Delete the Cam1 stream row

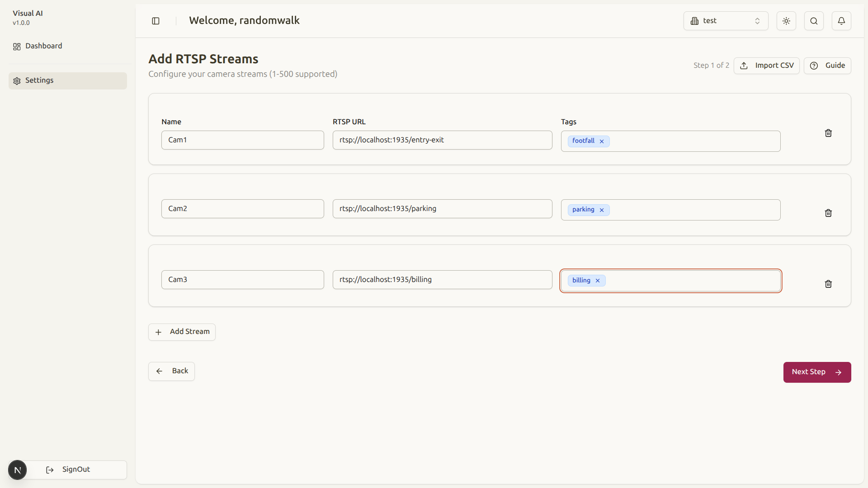828,133
